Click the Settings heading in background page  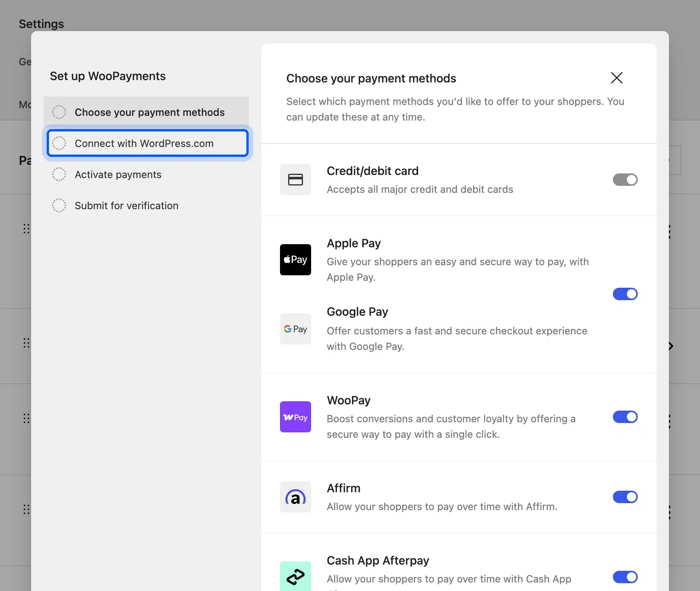click(x=41, y=24)
